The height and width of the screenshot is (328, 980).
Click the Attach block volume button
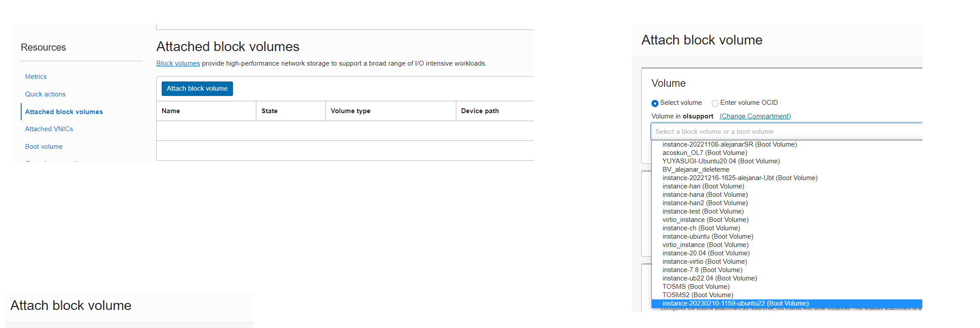(197, 88)
